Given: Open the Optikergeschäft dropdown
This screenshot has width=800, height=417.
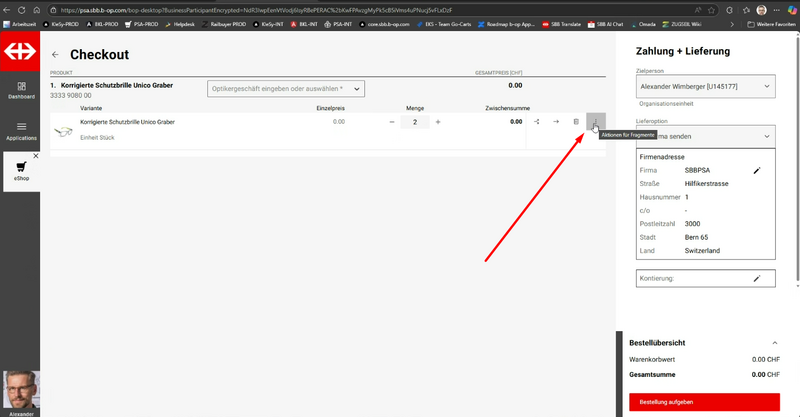Looking at the screenshot, I should pos(286,89).
